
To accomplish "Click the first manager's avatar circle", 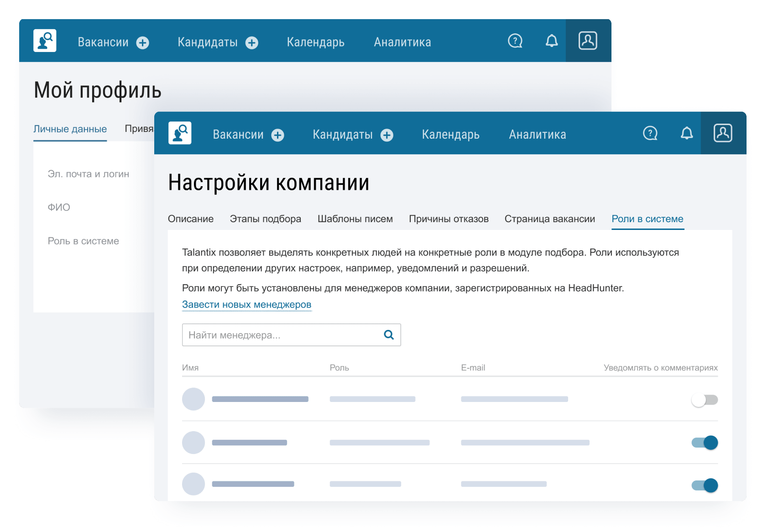I will [193, 399].
